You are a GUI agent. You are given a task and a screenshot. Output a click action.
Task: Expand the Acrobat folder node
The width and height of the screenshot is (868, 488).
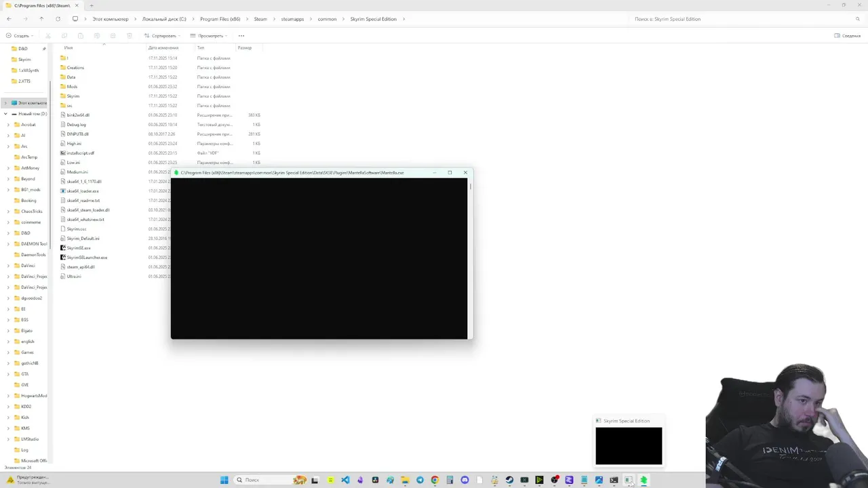(x=8, y=125)
